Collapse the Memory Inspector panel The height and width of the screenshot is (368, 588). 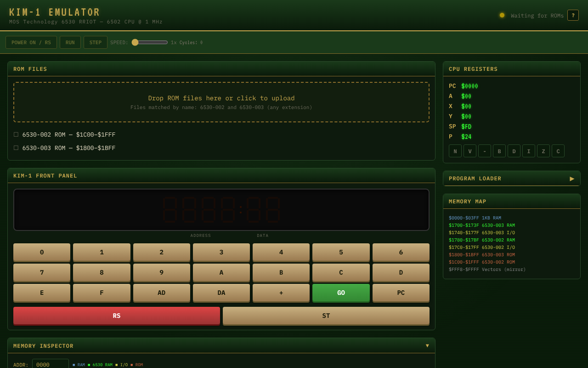click(427, 346)
